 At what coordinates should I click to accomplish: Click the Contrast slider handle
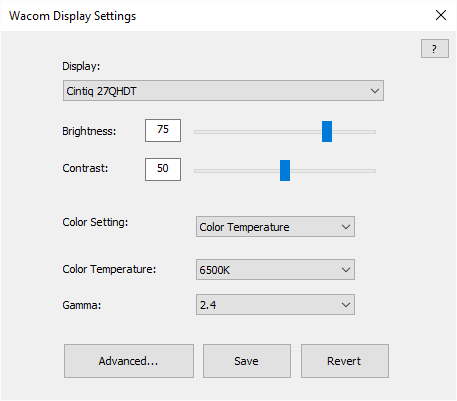pos(285,170)
